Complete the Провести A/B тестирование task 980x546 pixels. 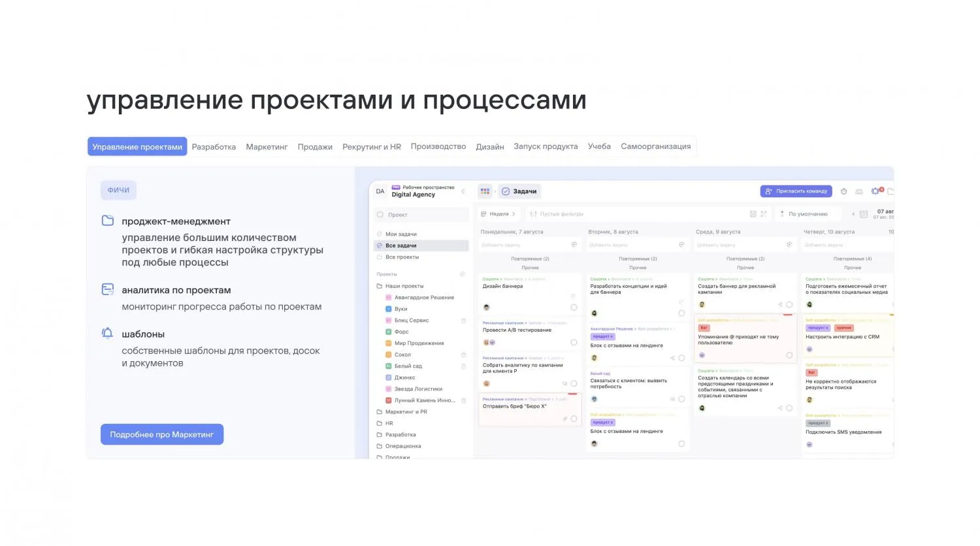(x=574, y=342)
